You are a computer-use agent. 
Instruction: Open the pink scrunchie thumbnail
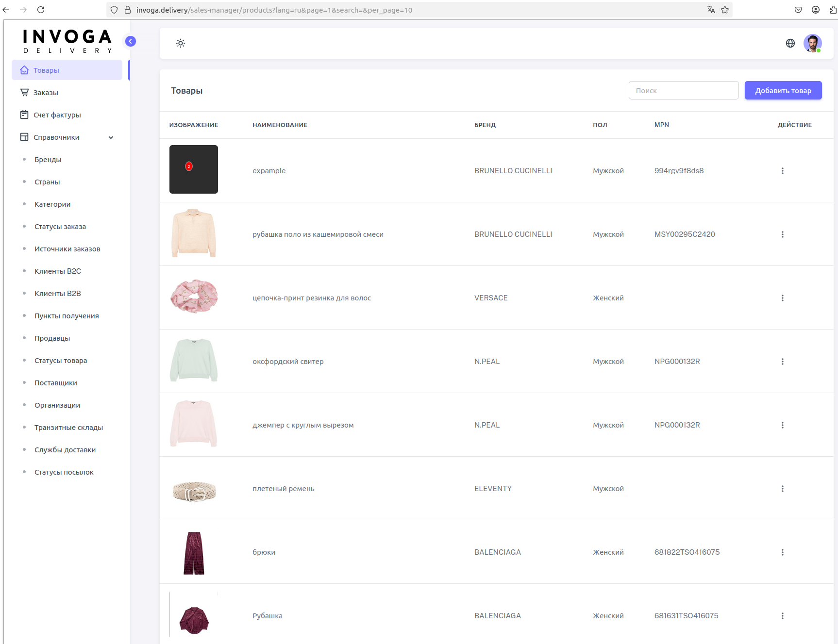pos(194,296)
